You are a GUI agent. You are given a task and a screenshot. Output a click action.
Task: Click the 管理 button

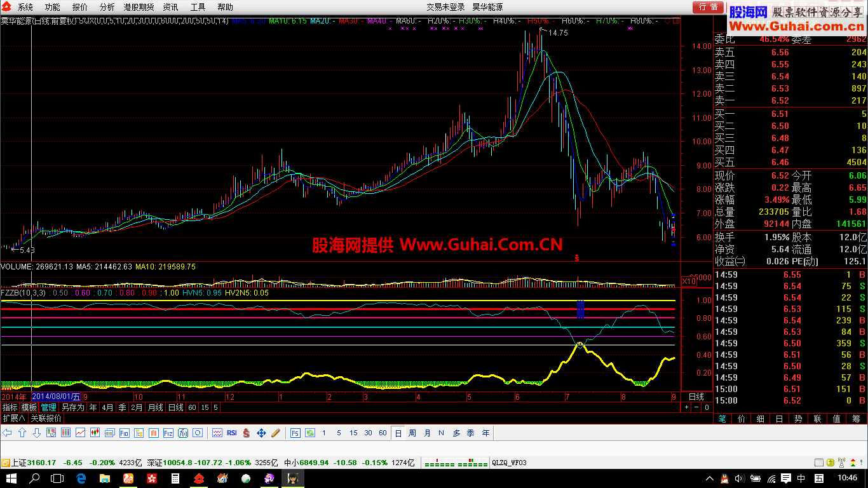(49, 407)
